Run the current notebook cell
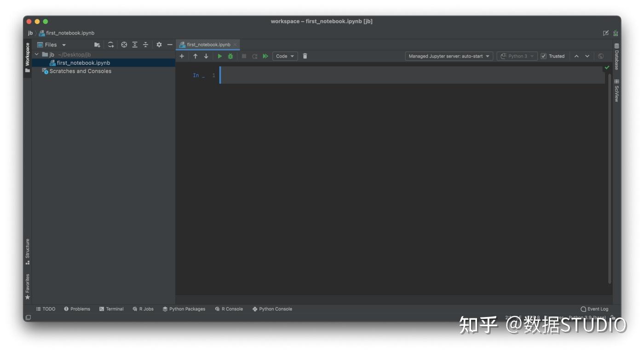The width and height of the screenshot is (644, 352). pos(219,56)
